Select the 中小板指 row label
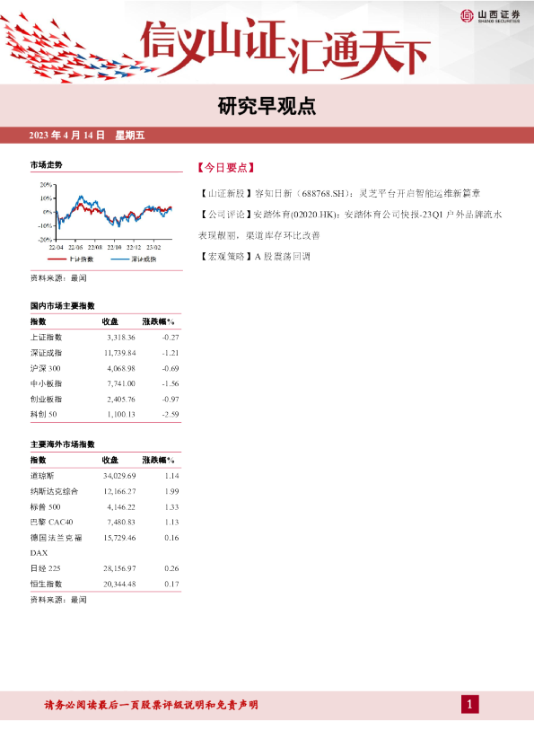This screenshot has height=756, width=534. pyautogui.click(x=47, y=383)
